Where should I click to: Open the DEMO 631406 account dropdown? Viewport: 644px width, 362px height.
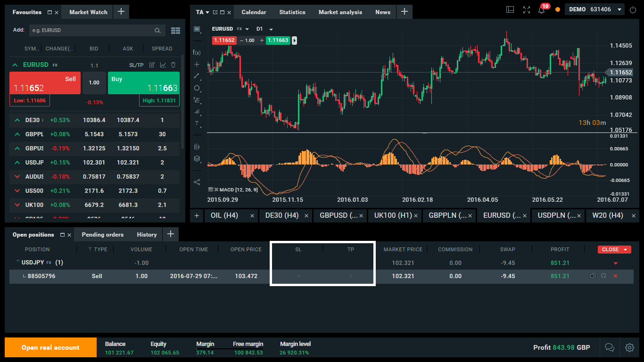point(596,9)
